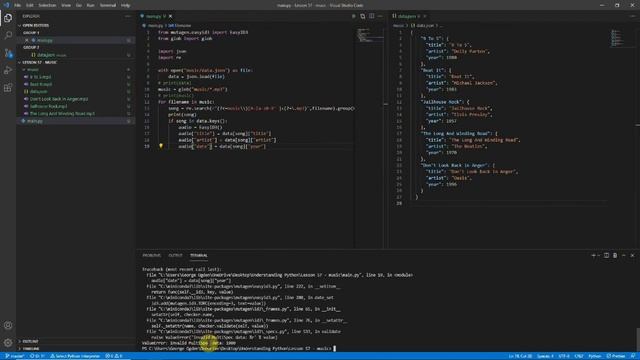
Task: Open More Actions for data.json editor group
Action: (632, 16)
